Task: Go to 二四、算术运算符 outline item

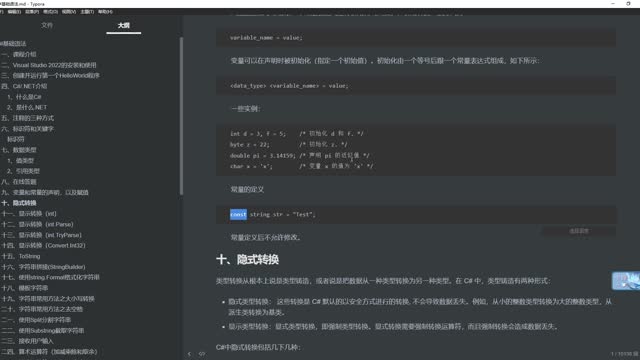Action: click(x=49, y=351)
